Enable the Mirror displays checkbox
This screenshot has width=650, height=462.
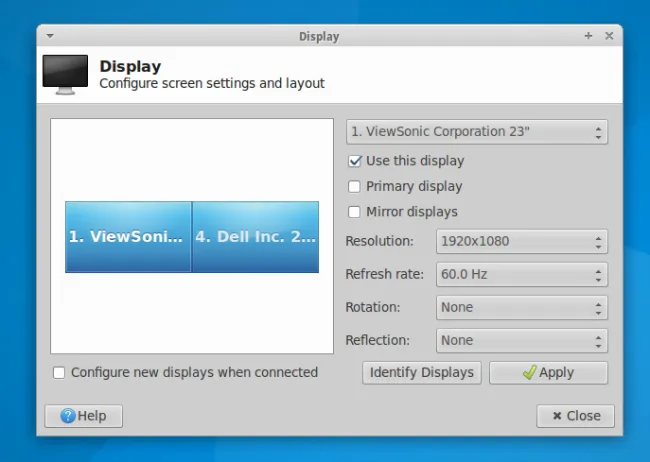[354, 212]
